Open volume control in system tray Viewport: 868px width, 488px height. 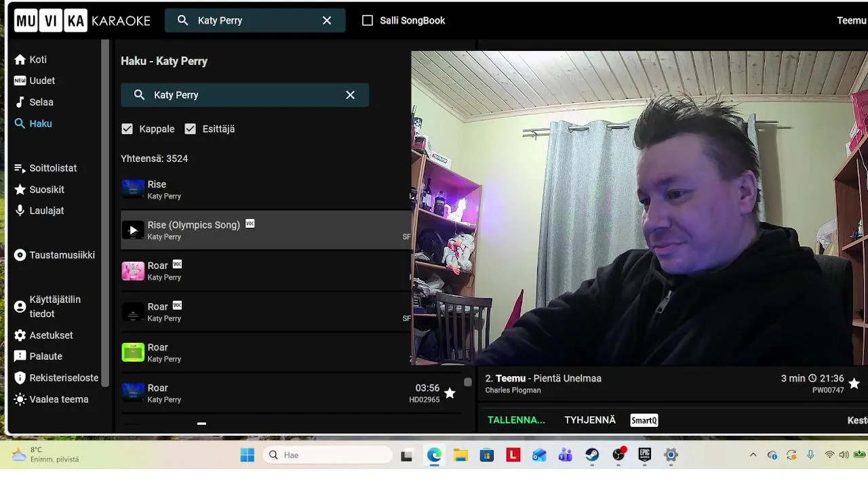pos(844,455)
